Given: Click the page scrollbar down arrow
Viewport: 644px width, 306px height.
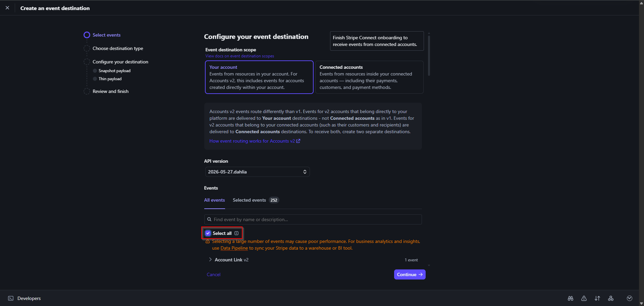Looking at the screenshot, I should tap(641, 303).
